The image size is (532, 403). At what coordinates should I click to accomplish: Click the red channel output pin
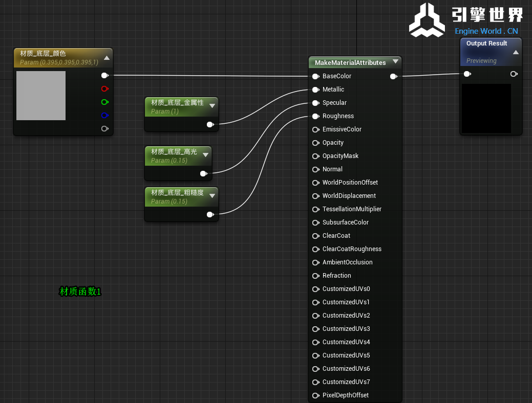coord(104,88)
